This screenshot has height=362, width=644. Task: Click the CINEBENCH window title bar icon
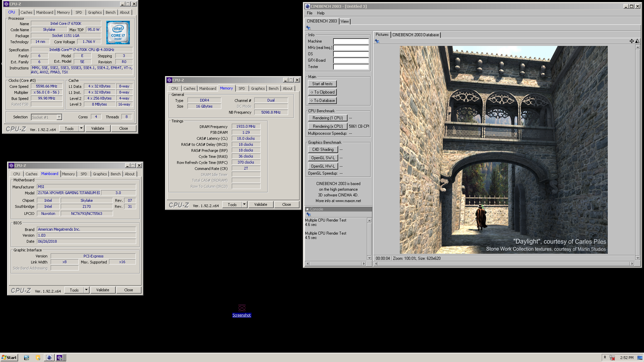tap(308, 6)
